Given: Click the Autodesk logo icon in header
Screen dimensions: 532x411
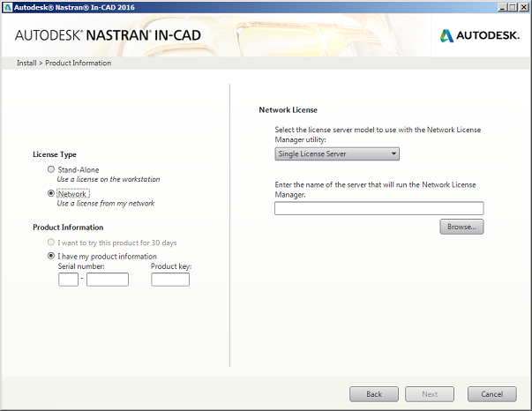Looking at the screenshot, I should [x=446, y=35].
